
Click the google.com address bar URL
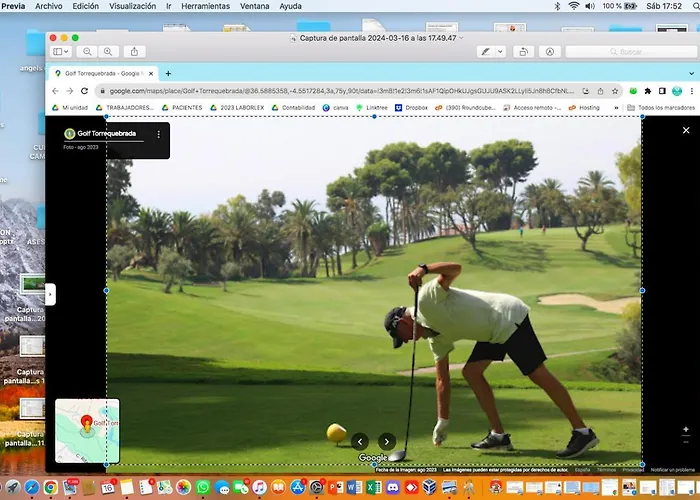[x=342, y=91]
